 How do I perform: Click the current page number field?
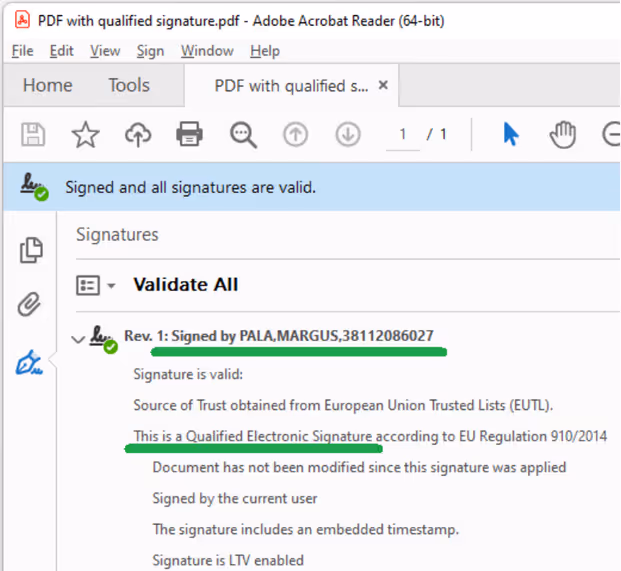click(x=403, y=135)
